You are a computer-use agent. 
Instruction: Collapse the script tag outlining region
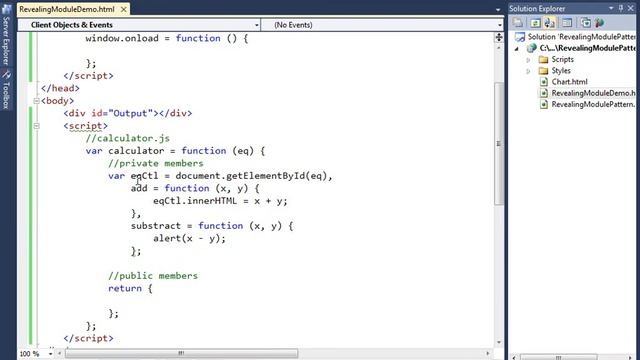36,126
